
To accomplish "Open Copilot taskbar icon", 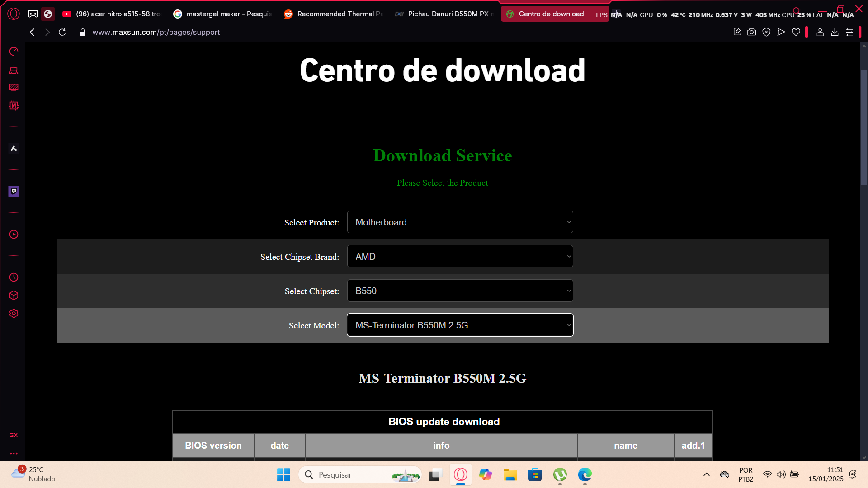I will (486, 474).
